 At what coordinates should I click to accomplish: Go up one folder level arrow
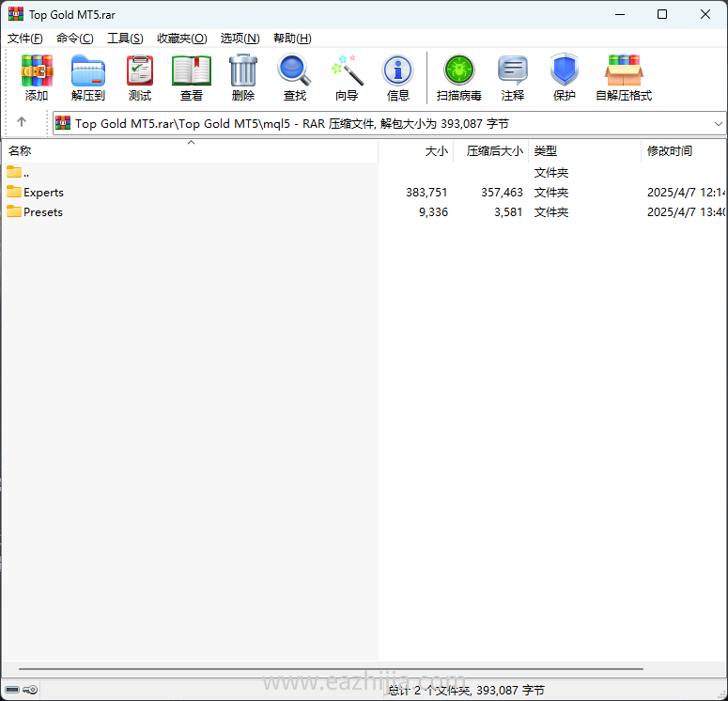(x=22, y=122)
